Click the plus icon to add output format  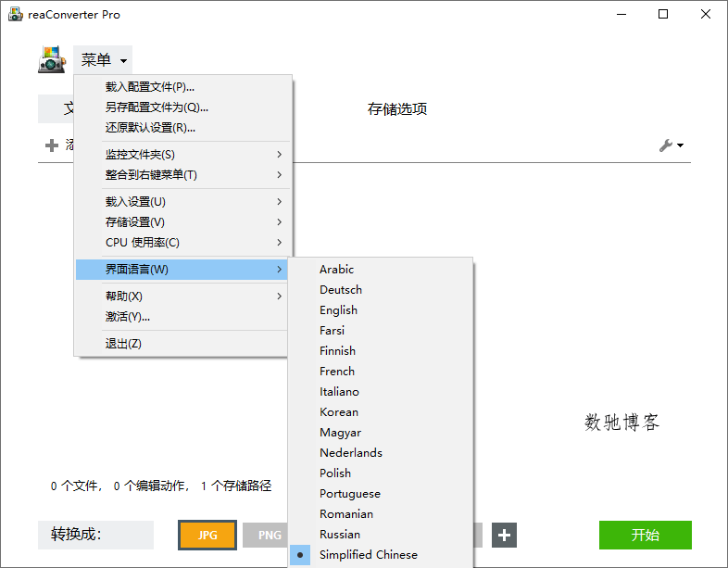coord(504,535)
